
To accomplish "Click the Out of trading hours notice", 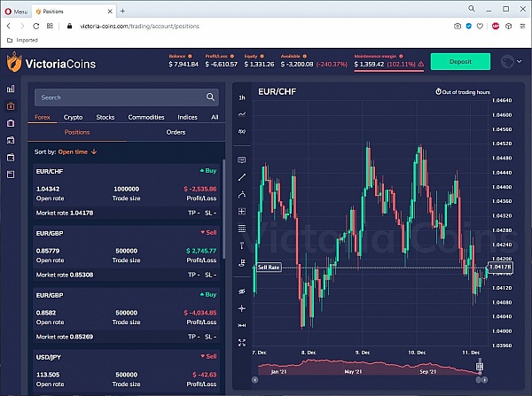I will [x=463, y=92].
